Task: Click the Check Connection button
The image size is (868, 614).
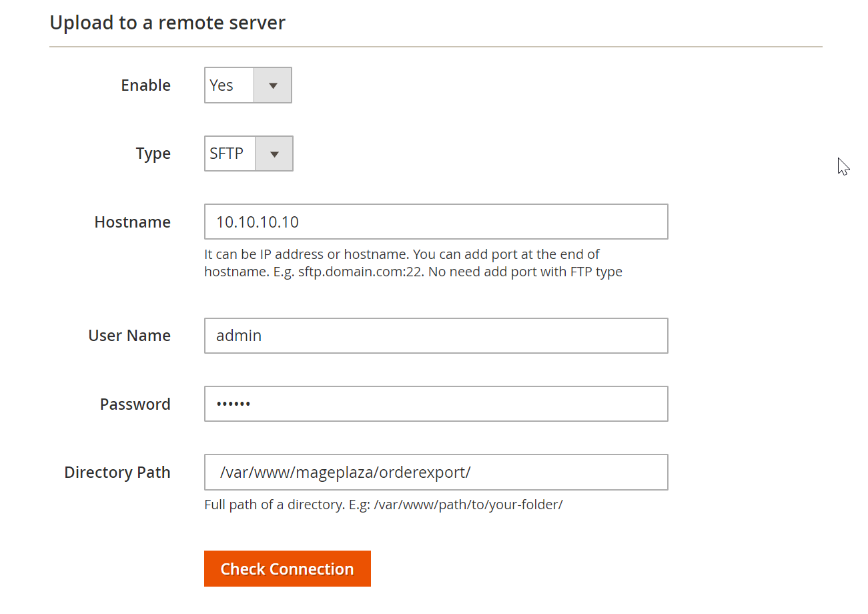Action: [x=288, y=569]
